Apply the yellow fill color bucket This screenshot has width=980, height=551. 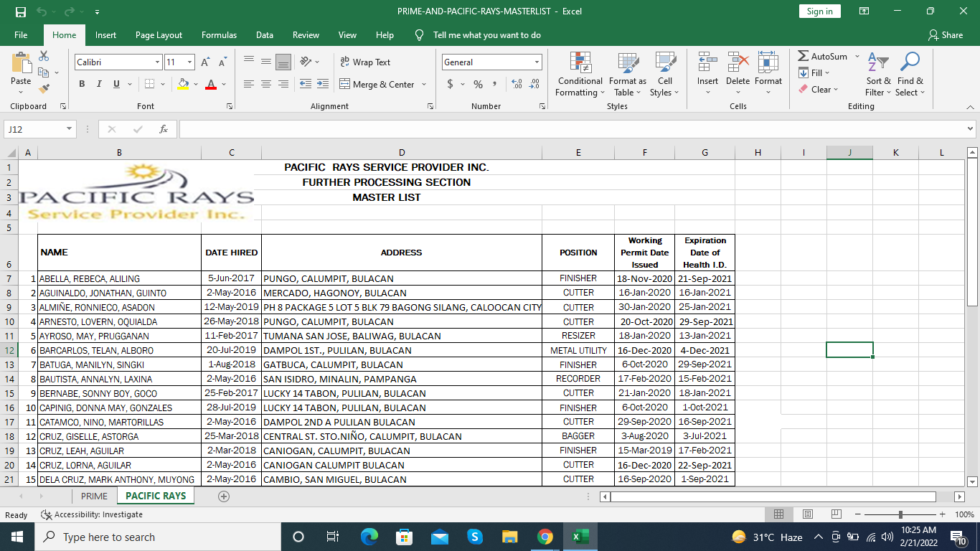183,84
